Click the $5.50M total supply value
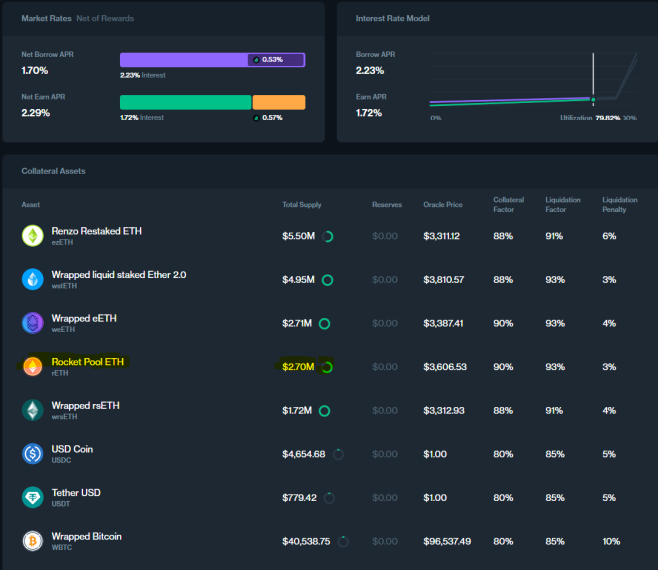 (298, 236)
